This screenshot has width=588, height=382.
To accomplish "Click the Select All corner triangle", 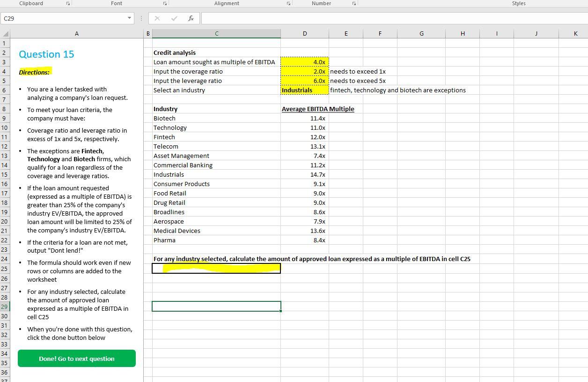I will click(x=5, y=34).
